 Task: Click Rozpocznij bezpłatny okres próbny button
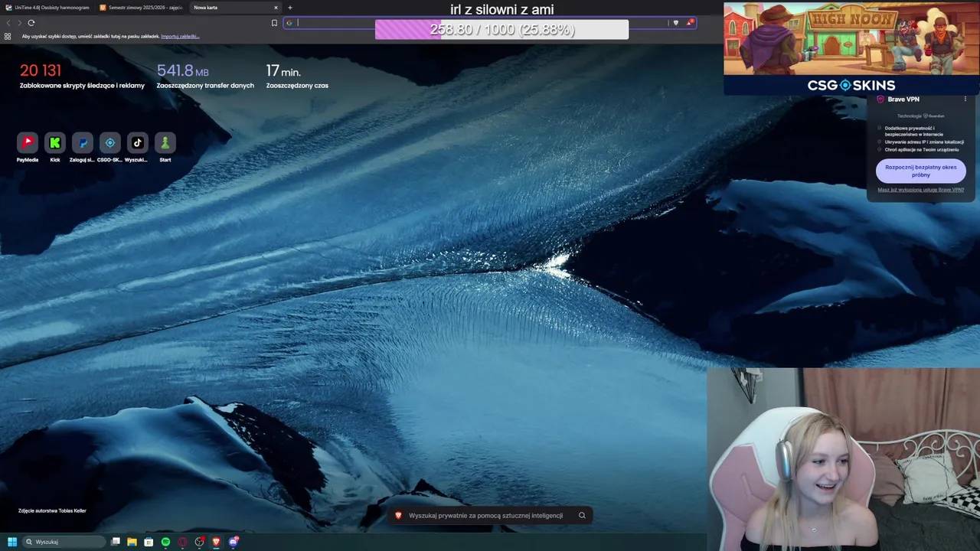921,171
